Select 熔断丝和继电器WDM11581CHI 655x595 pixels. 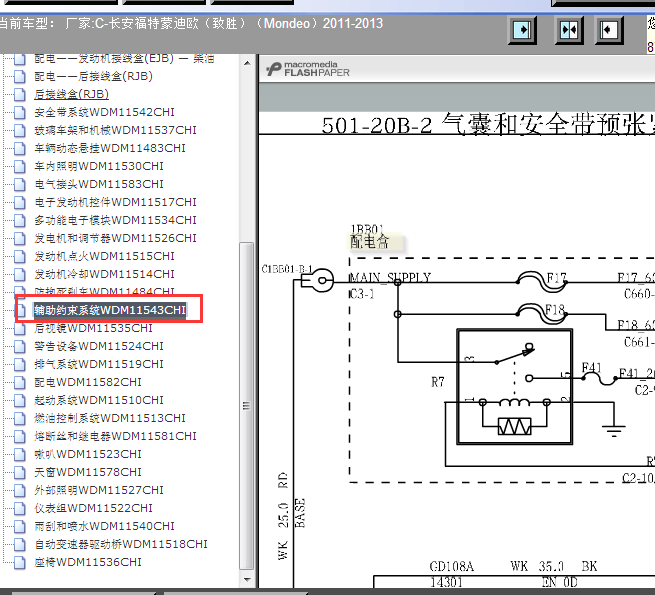(115, 436)
